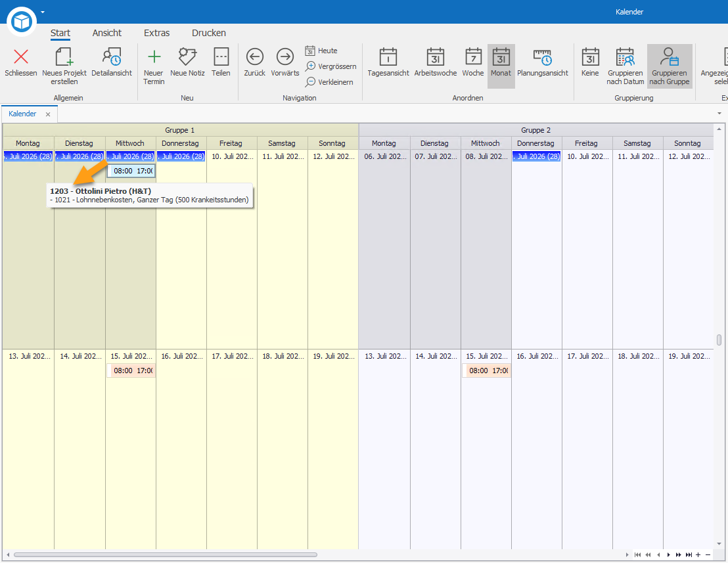Screen dimensions: 728x563
Task: Click the horizontal scrollbar thumb
Action: [x=166, y=554]
